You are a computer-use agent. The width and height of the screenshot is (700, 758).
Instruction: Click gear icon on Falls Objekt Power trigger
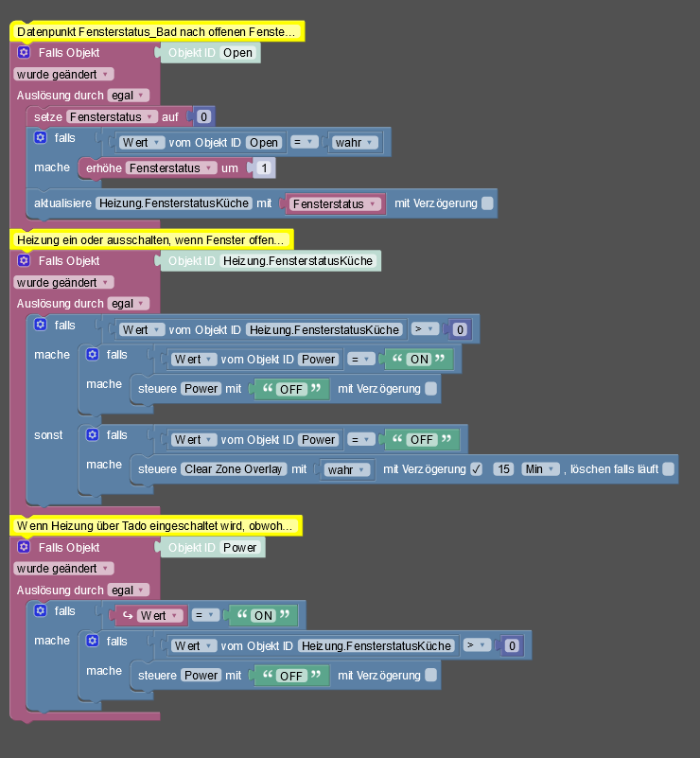pos(24,547)
